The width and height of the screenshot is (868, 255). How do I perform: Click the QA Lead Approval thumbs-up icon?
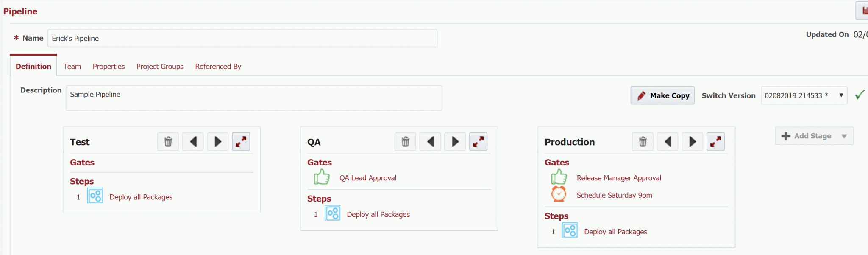click(x=322, y=177)
